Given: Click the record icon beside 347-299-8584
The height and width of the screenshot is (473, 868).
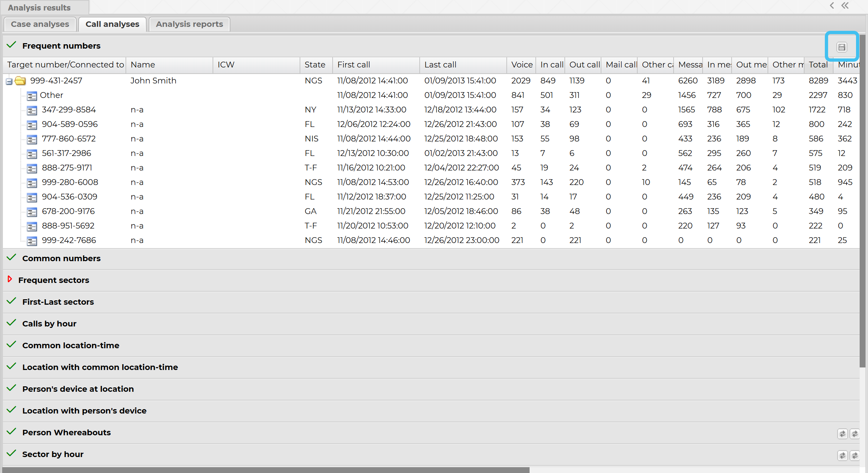Looking at the screenshot, I should click(x=32, y=110).
